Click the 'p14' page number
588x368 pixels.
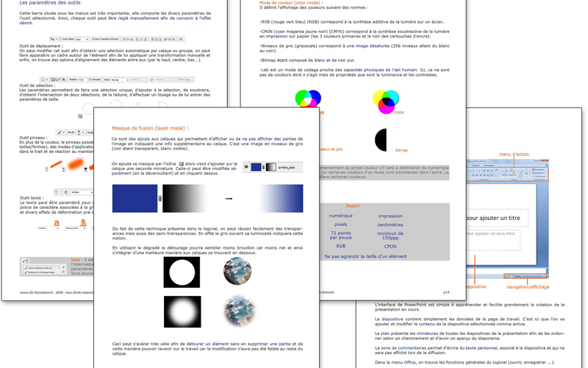coord(446,292)
